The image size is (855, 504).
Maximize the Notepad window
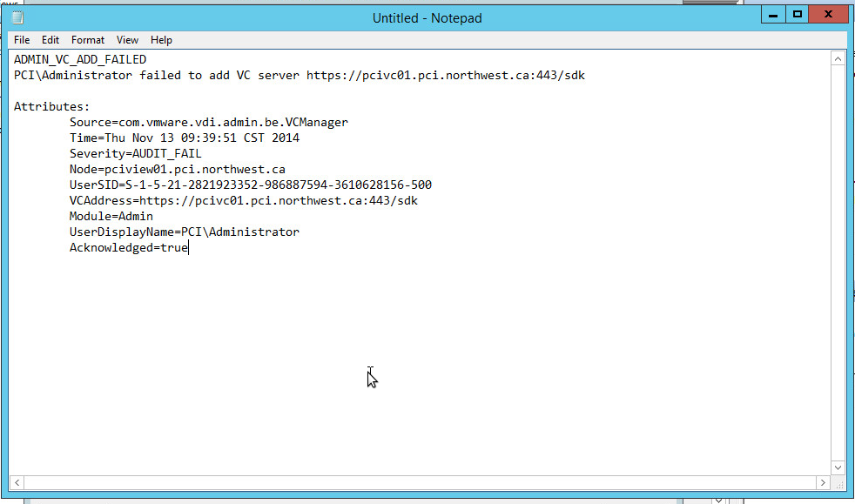click(798, 15)
